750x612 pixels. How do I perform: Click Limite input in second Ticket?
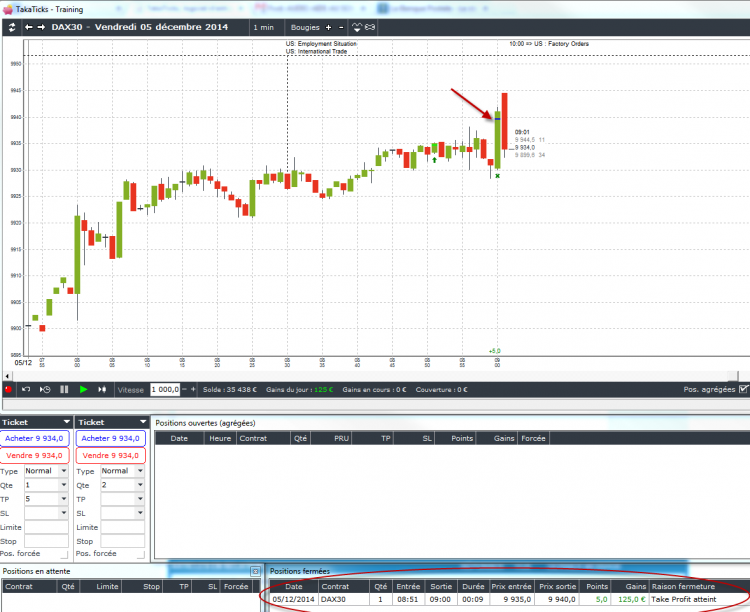[122, 527]
